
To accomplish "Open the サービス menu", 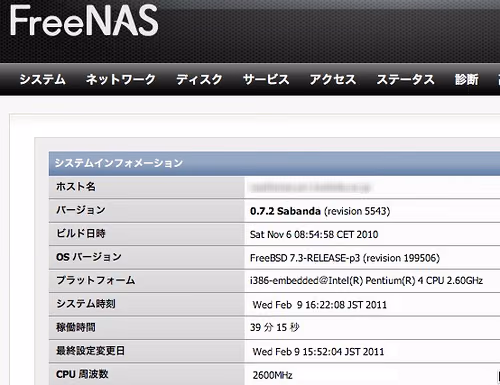I will tap(266, 79).
